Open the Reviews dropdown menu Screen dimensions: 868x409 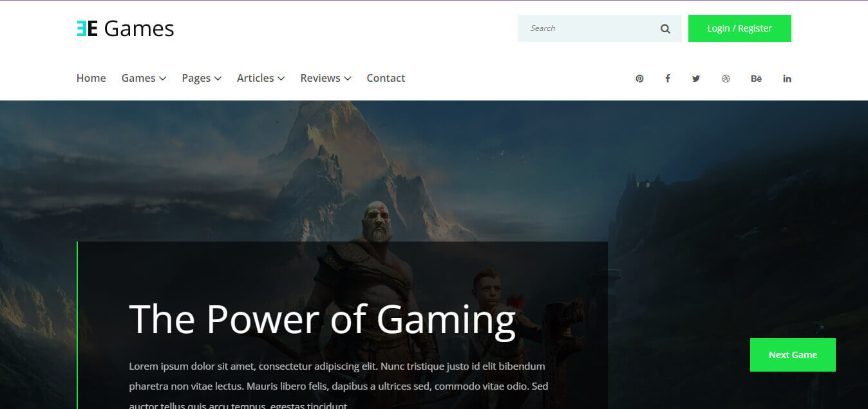[x=325, y=78]
